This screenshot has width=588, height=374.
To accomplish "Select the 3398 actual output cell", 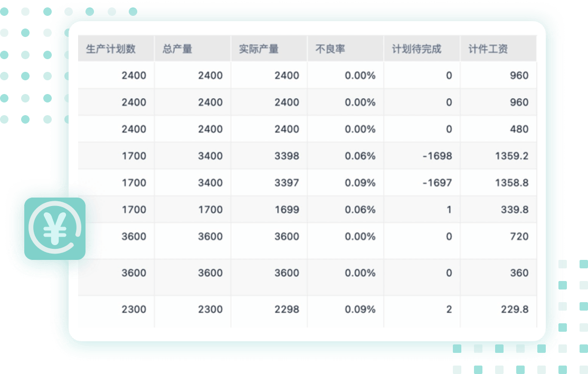I will (x=269, y=156).
